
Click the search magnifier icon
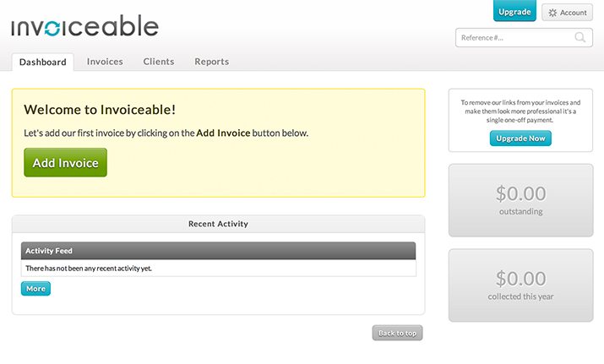click(580, 37)
